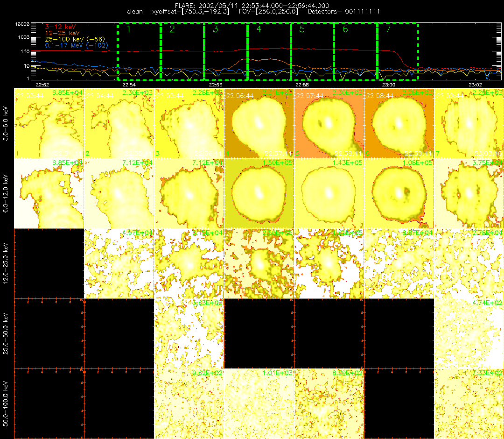Select the 3.0-6.0 keV image for interval 4

click(x=259, y=123)
